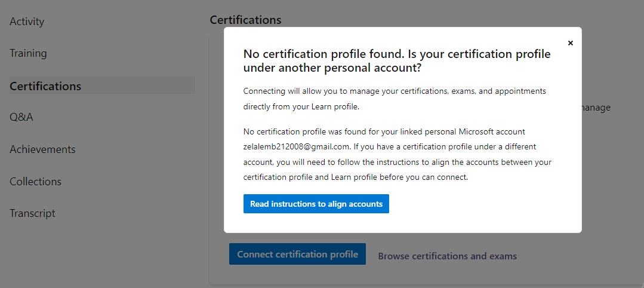Follow the Browse certifications and exams link
Screen dimensions: 644x288
(447, 256)
